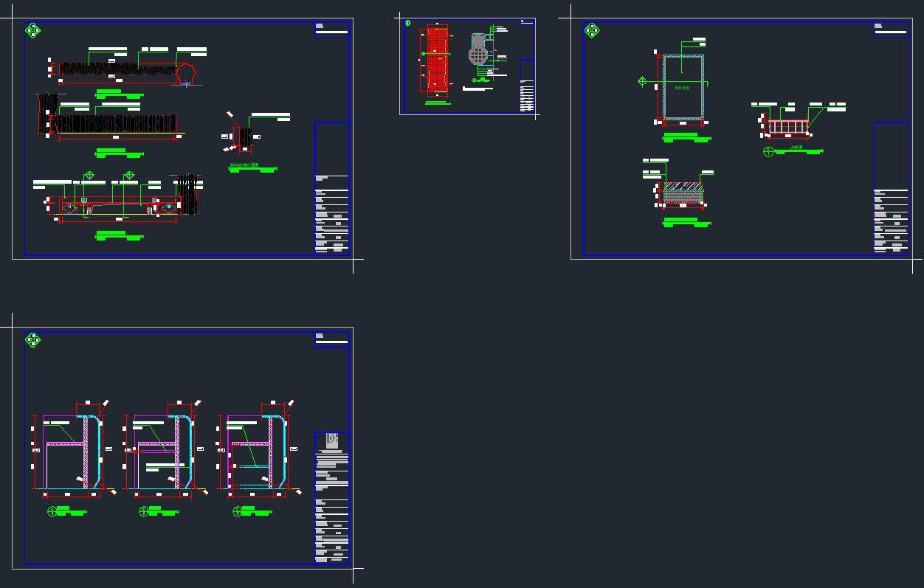
Task: Click the small isolated detail right of black panels
Action: pyautogui.click(x=241, y=137)
